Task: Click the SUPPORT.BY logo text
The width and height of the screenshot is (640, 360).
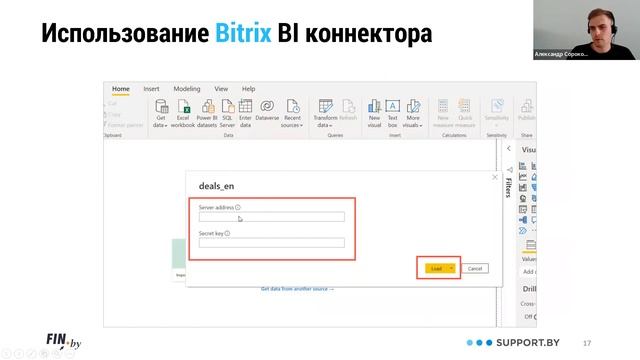Action: (528, 343)
